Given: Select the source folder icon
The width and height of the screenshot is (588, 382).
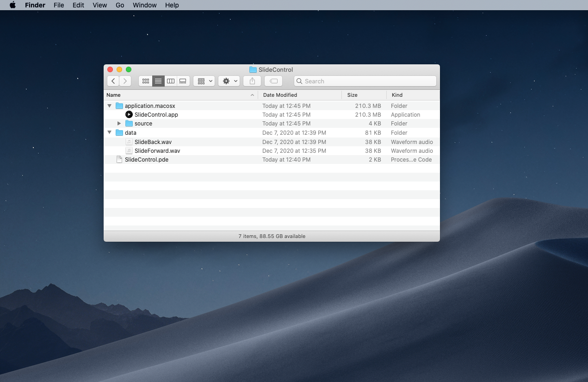Looking at the screenshot, I should pos(129,124).
